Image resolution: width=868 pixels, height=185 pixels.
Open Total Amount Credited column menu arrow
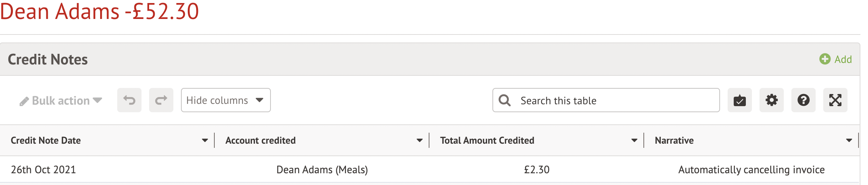pyautogui.click(x=634, y=141)
